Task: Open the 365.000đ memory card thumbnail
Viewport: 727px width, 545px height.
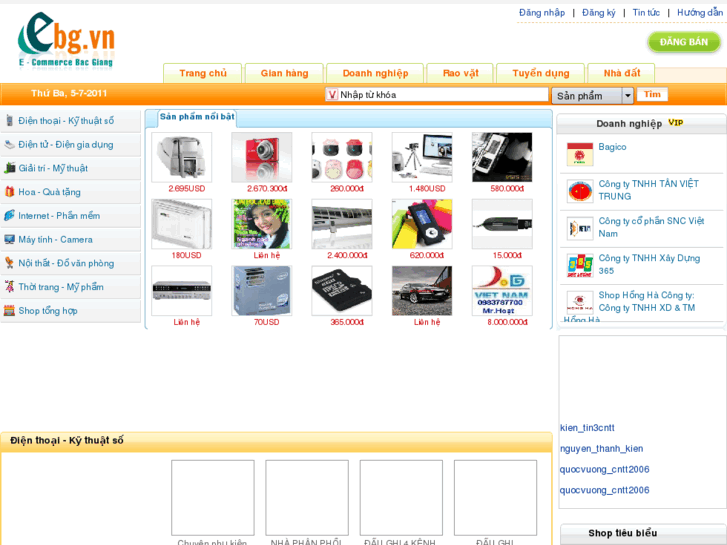Action: click(x=342, y=291)
